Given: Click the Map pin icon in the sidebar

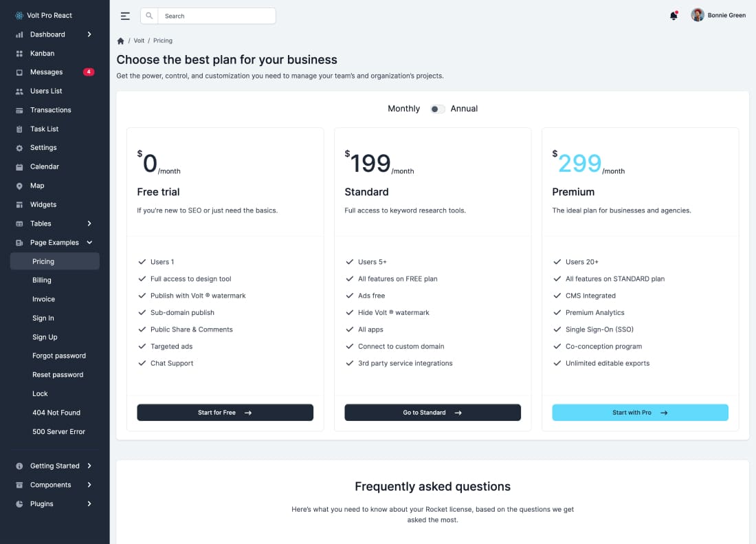Looking at the screenshot, I should click(x=19, y=186).
